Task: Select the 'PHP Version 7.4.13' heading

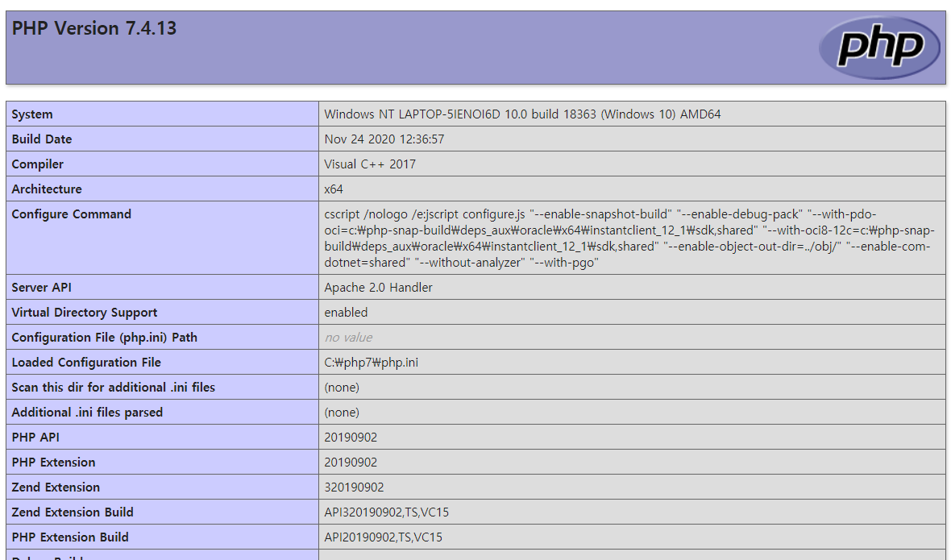Action: (94, 28)
